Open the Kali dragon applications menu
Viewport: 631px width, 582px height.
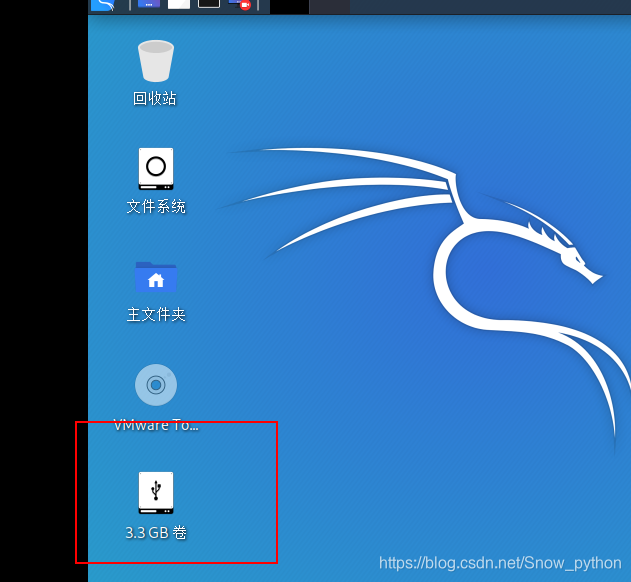point(103,5)
